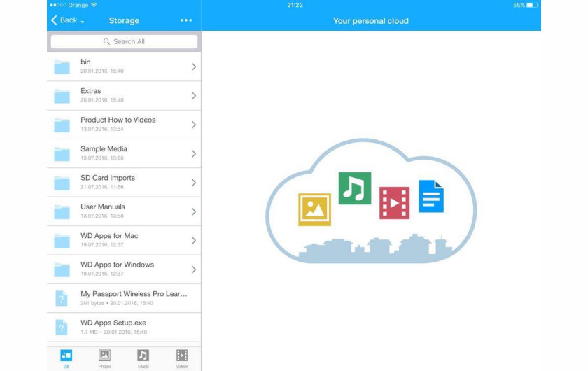Open the User Manuals folder icon
Screen dimensions: 588x371
pyautogui.click(x=62, y=211)
